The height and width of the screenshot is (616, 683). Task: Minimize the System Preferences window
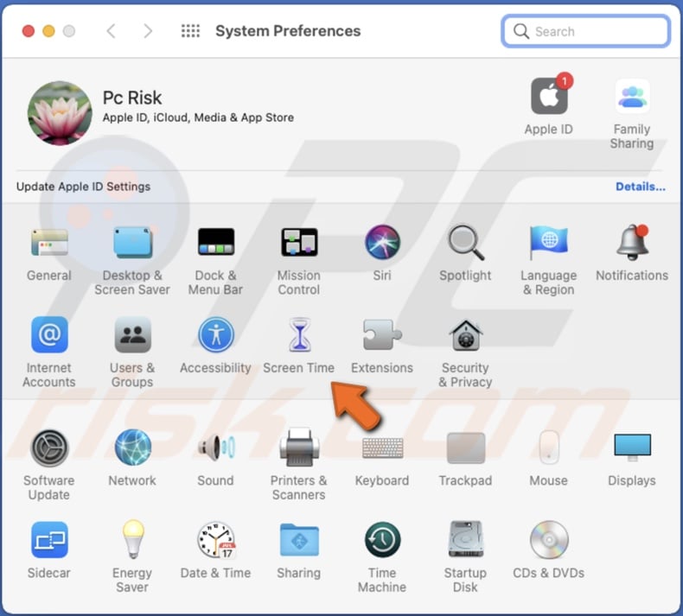click(48, 31)
